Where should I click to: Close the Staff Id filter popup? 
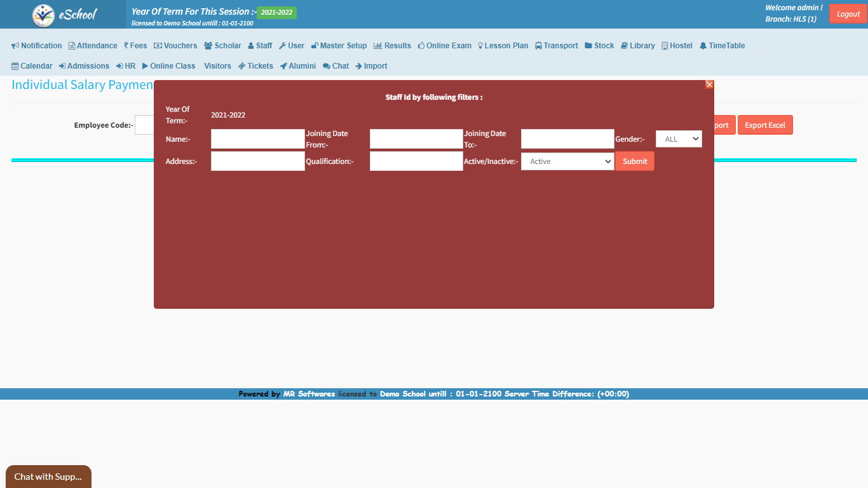(710, 85)
